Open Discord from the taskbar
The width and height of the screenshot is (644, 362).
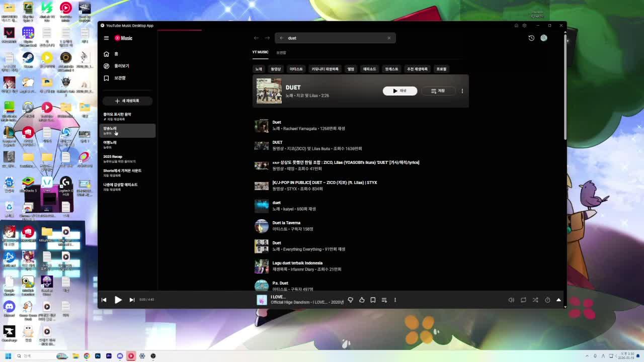pos(120,356)
